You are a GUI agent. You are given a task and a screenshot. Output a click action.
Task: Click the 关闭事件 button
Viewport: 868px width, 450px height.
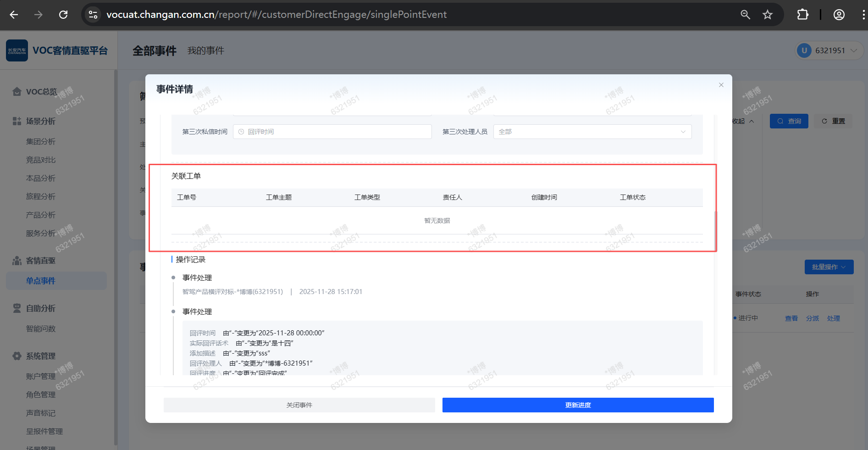[299, 405]
